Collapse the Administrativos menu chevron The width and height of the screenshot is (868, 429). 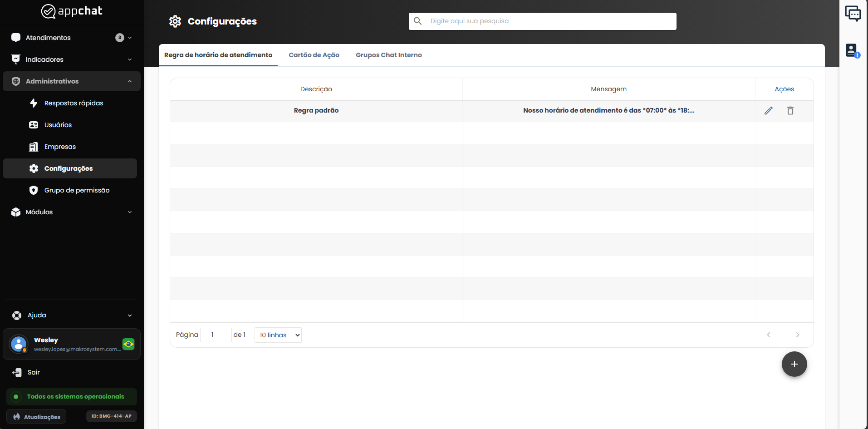(130, 81)
